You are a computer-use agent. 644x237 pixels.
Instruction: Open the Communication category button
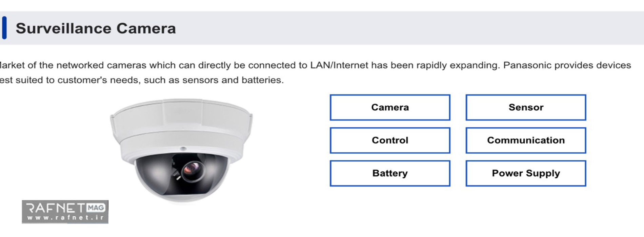tap(526, 140)
